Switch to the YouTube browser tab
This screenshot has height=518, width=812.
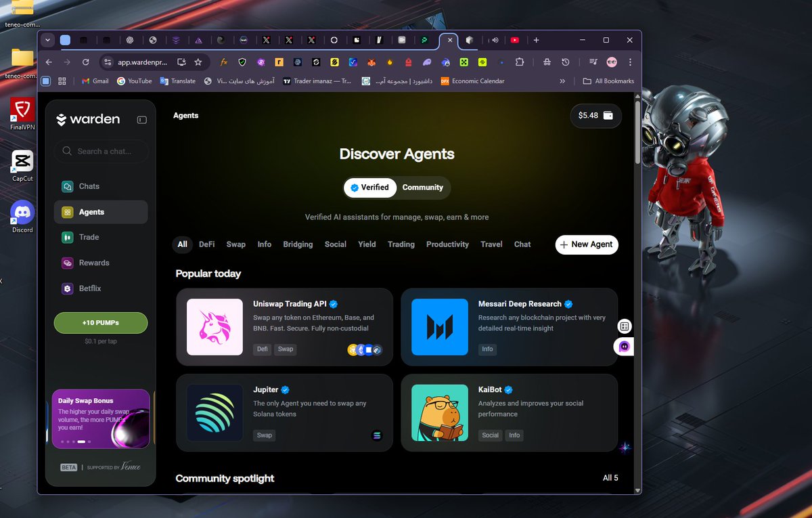(x=515, y=40)
